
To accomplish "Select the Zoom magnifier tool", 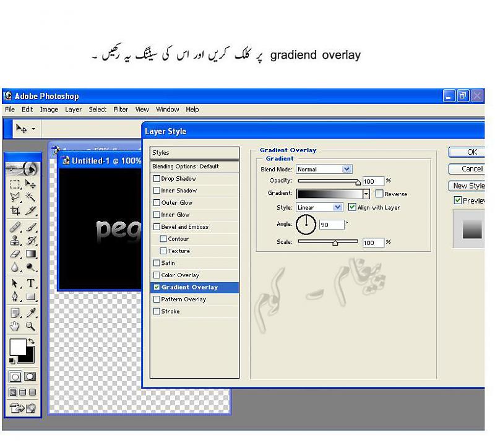I will [30, 326].
